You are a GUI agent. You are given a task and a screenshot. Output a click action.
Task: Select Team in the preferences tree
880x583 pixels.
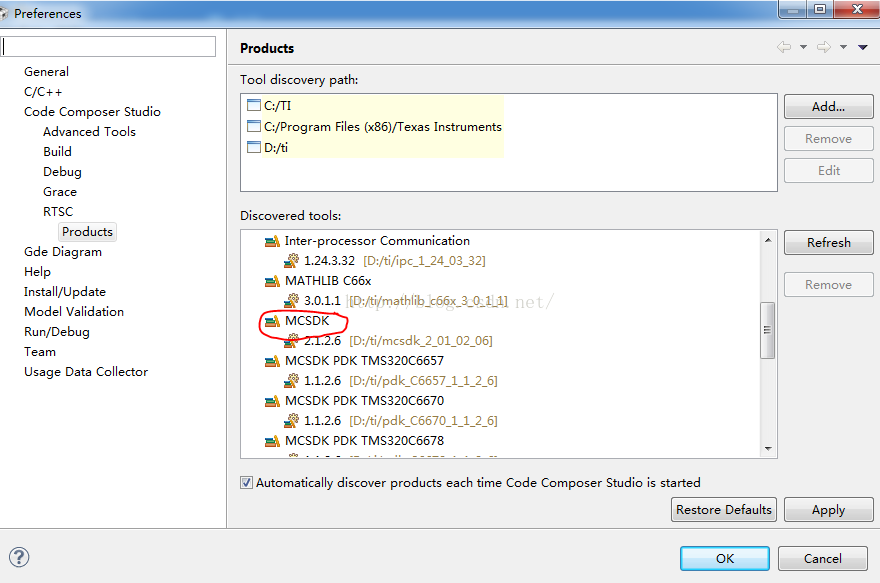[40, 352]
